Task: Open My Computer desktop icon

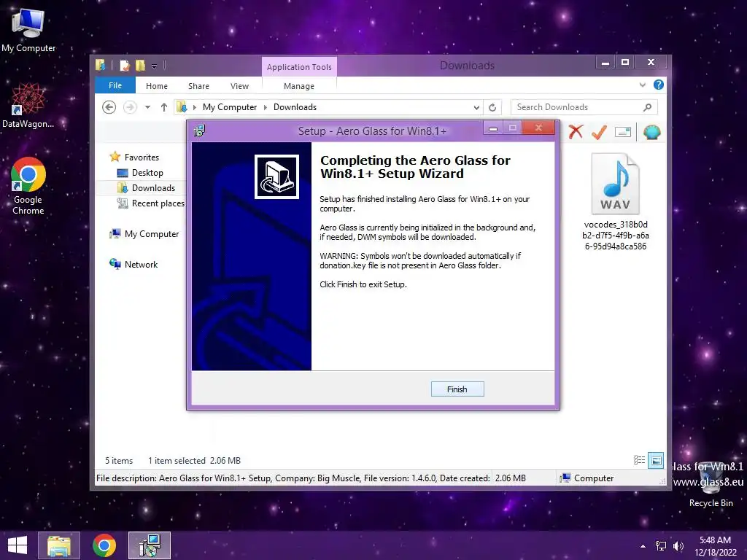Action: (28, 31)
